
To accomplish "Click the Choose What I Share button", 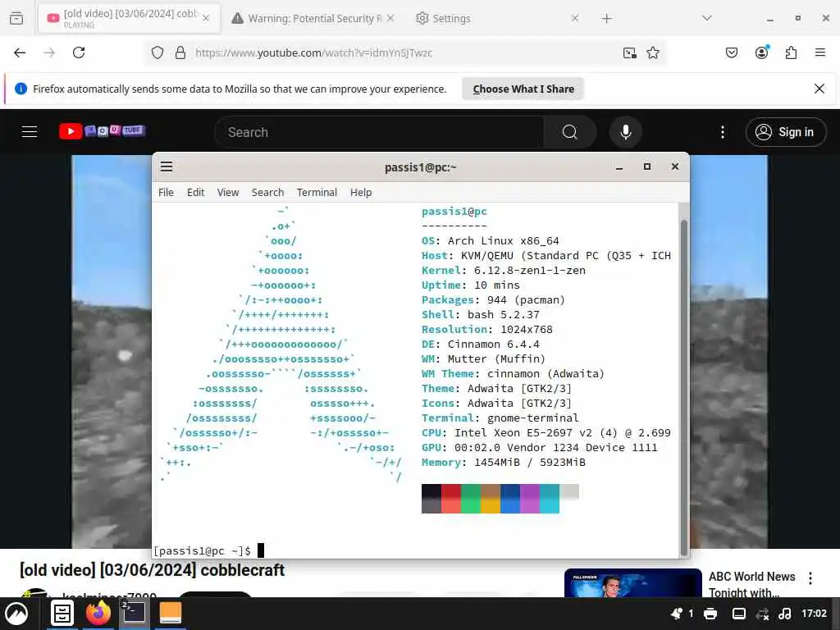I will [523, 89].
